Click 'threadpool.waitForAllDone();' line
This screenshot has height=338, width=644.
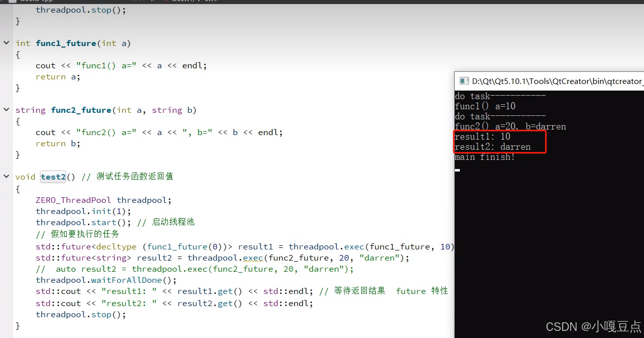[106, 280]
